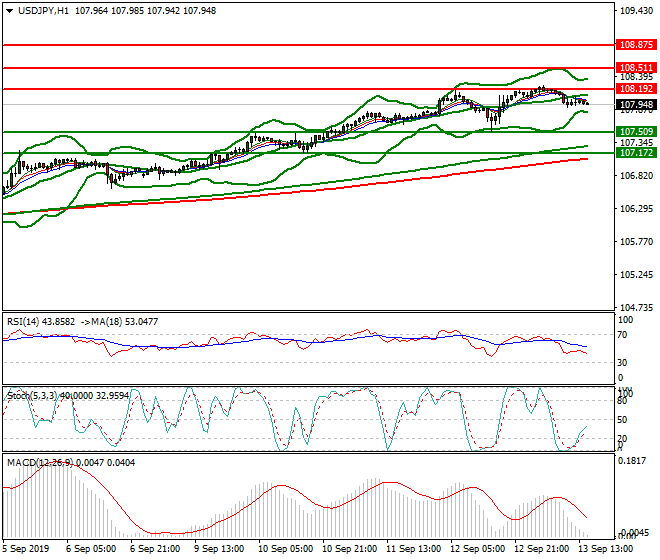Screen dimensions: 660x560
Task: Select the 108.395 price scale value
Action: click(636, 77)
